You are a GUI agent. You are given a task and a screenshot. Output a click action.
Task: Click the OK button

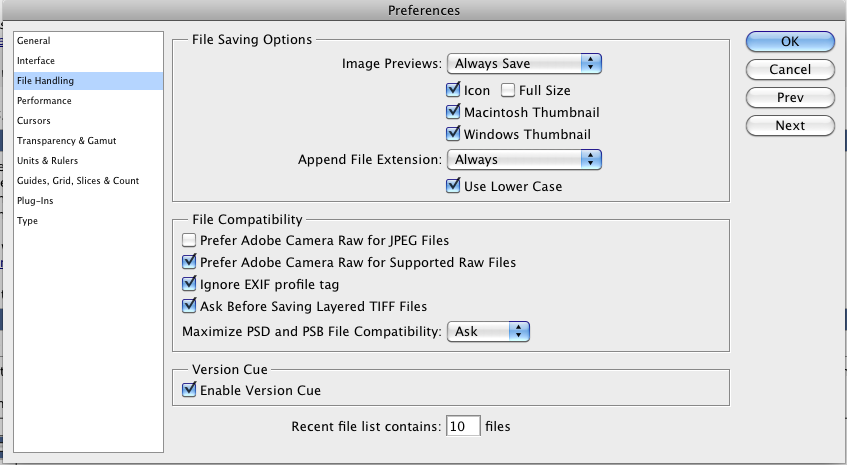790,42
